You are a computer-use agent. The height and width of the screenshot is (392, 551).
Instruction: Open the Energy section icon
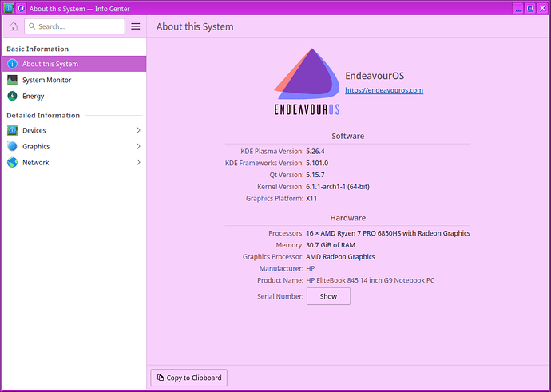coord(12,96)
